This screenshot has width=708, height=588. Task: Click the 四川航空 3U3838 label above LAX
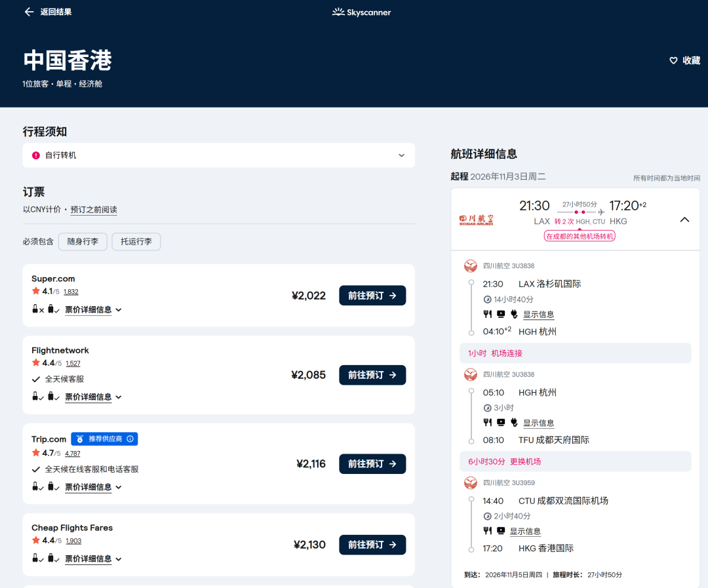tap(509, 265)
